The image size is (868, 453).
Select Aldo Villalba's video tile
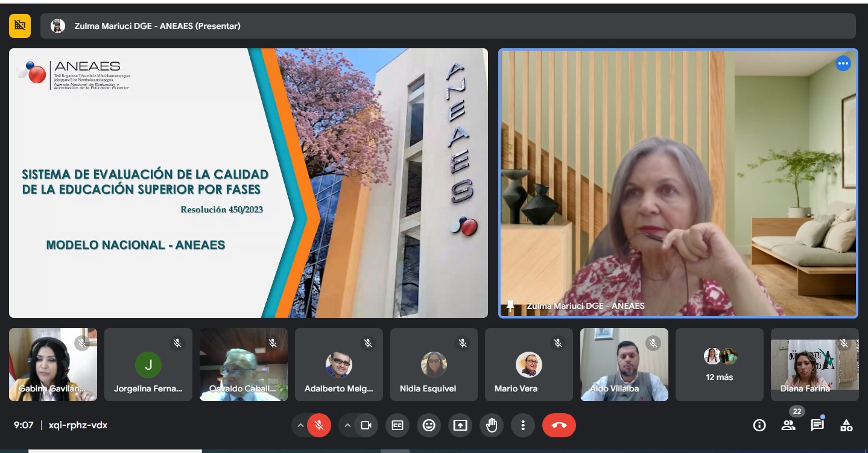(x=624, y=364)
